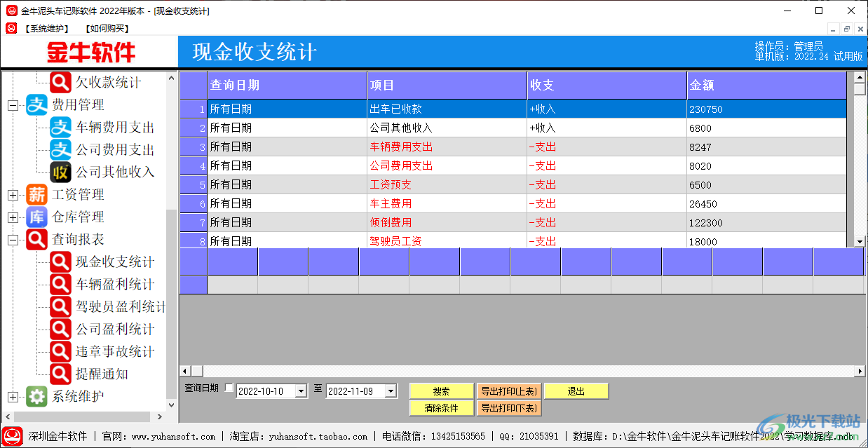Click the amount 230750 cell
The image size is (868, 448).
point(767,109)
